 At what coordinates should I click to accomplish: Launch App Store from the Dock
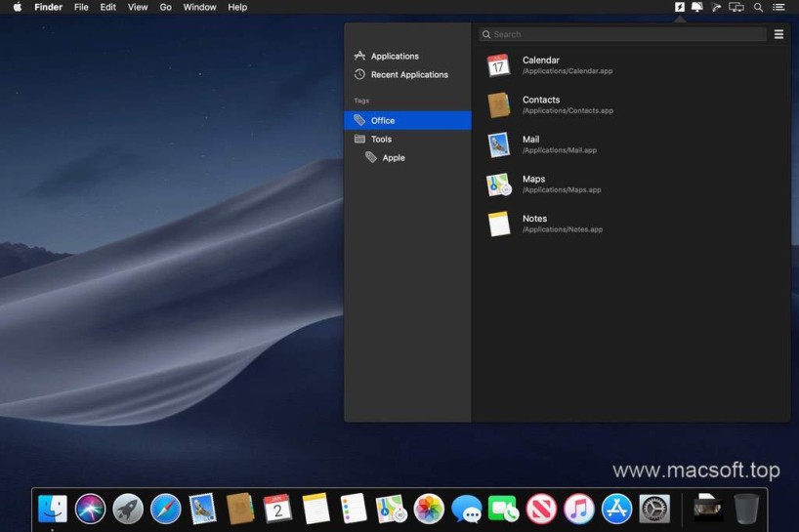616,509
